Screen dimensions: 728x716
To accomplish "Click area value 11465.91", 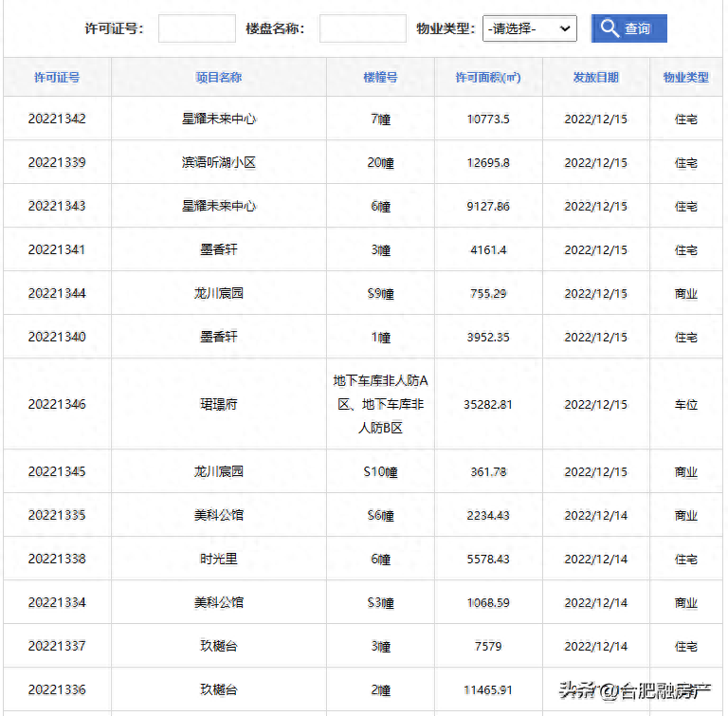I will [488, 690].
